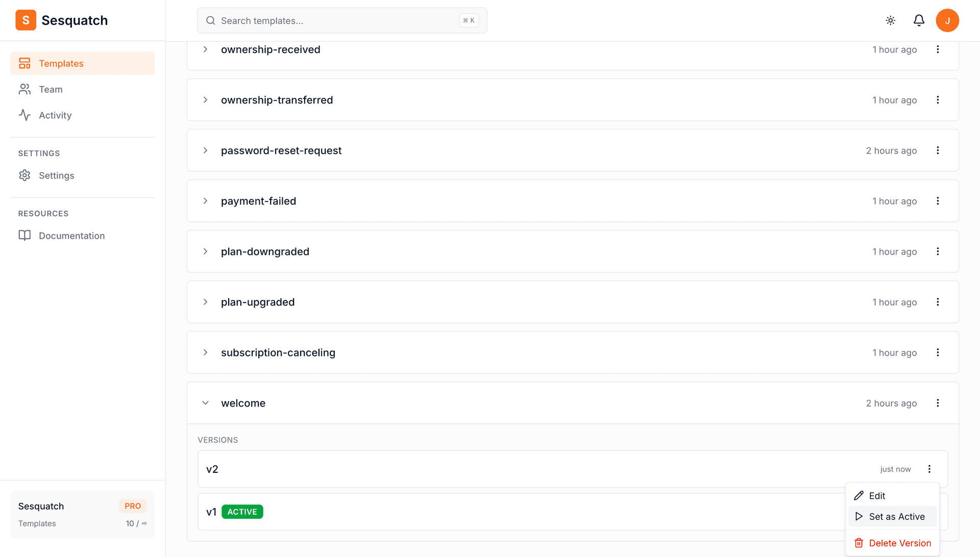Expand the payment-failed template

point(205,201)
